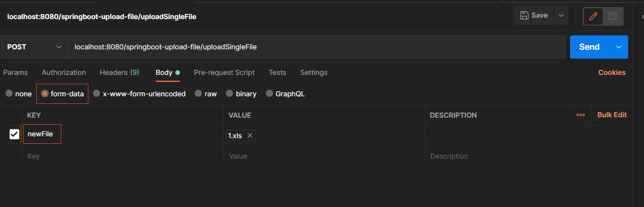Select x-www-form-urlencoded body type

pyautogui.click(x=97, y=94)
